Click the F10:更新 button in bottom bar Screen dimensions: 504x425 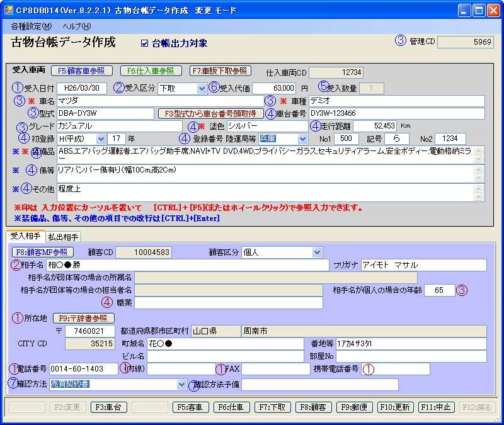[394, 407]
